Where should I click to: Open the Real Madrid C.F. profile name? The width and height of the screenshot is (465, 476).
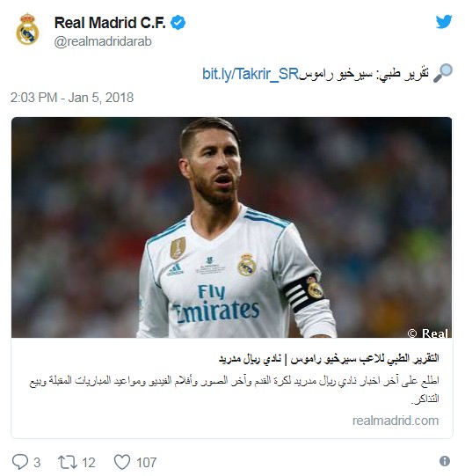click(x=110, y=23)
